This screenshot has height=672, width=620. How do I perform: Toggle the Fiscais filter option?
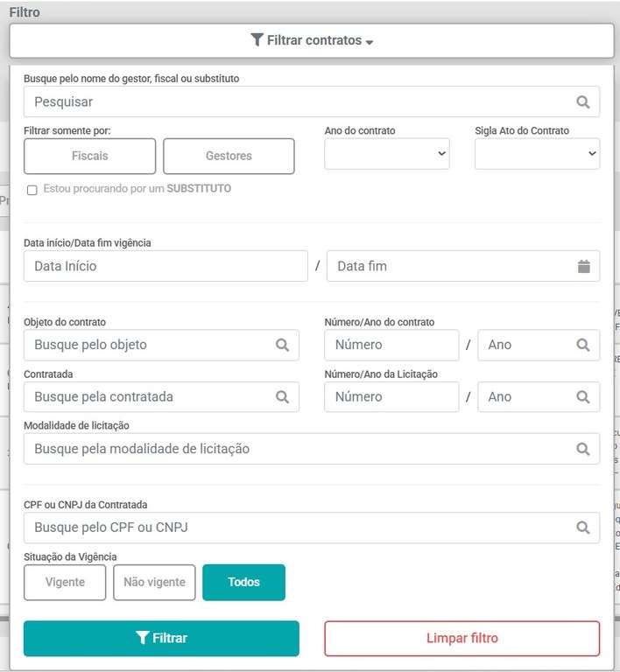[x=89, y=157]
